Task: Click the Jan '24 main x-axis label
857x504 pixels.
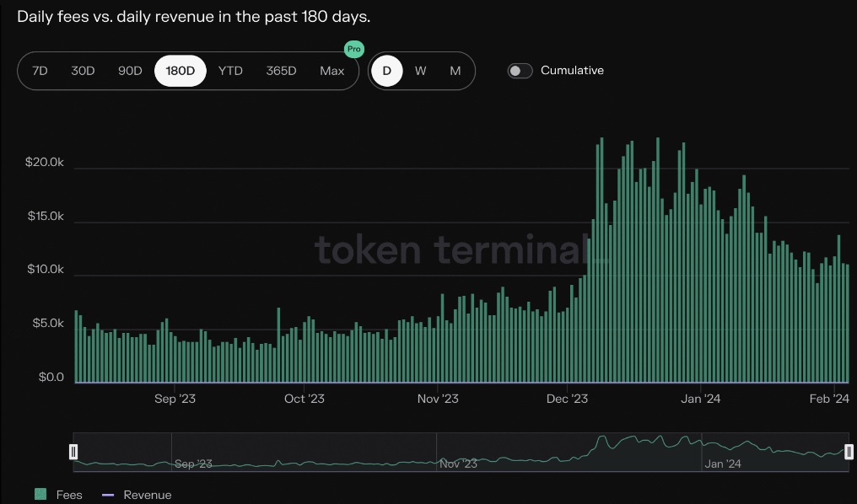Action: point(701,399)
